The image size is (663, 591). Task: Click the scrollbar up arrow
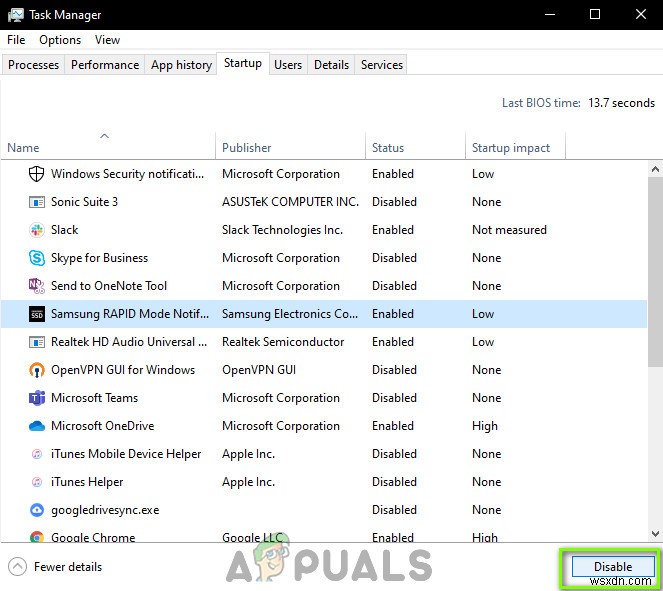pyautogui.click(x=655, y=170)
